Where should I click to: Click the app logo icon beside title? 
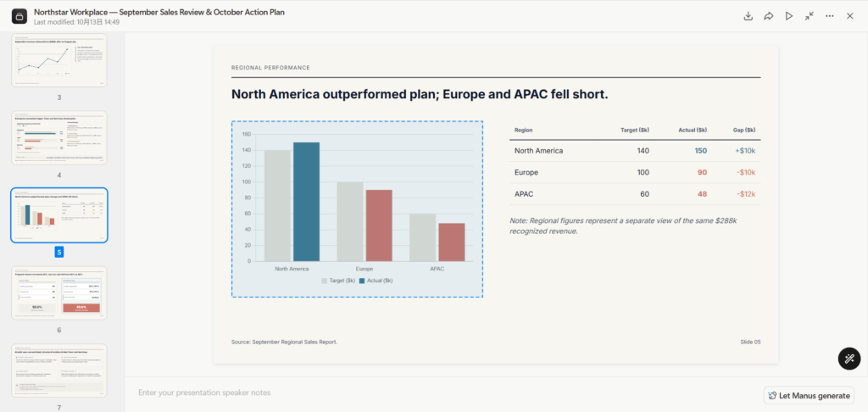(x=19, y=17)
